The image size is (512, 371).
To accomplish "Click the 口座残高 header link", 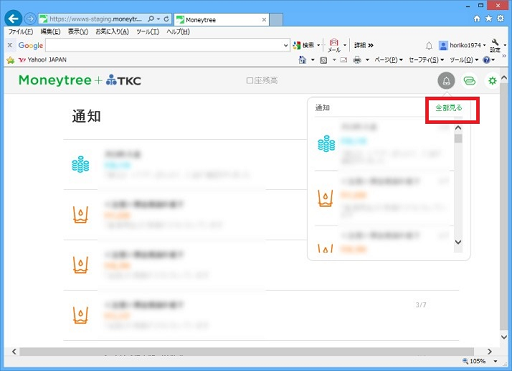I will click(x=262, y=80).
